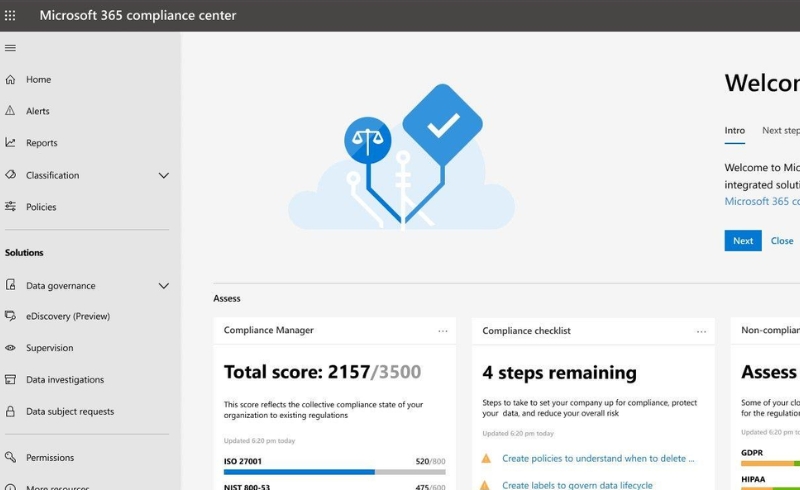Open the app launcher waffle icon
800x490 pixels.
coord(10,15)
